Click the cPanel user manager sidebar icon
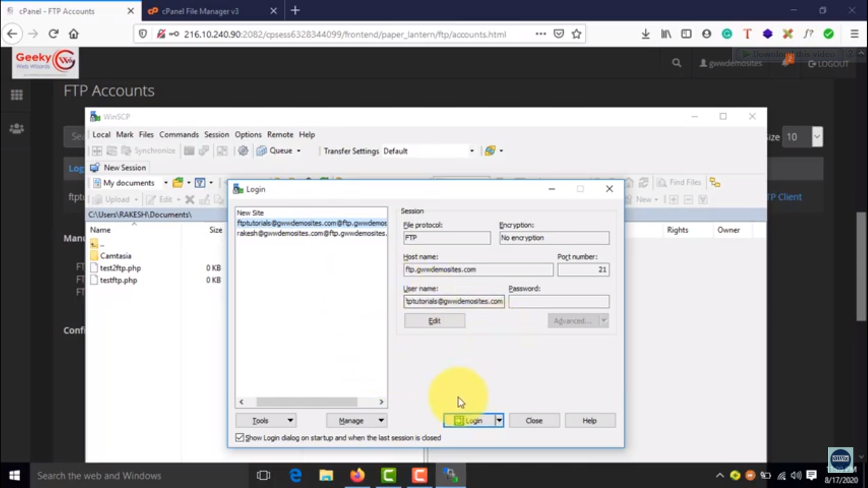The height and width of the screenshot is (488, 868). pyautogui.click(x=17, y=128)
